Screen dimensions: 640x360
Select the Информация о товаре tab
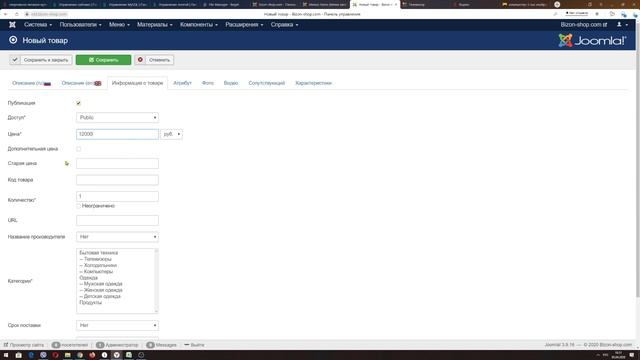point(137,83)
